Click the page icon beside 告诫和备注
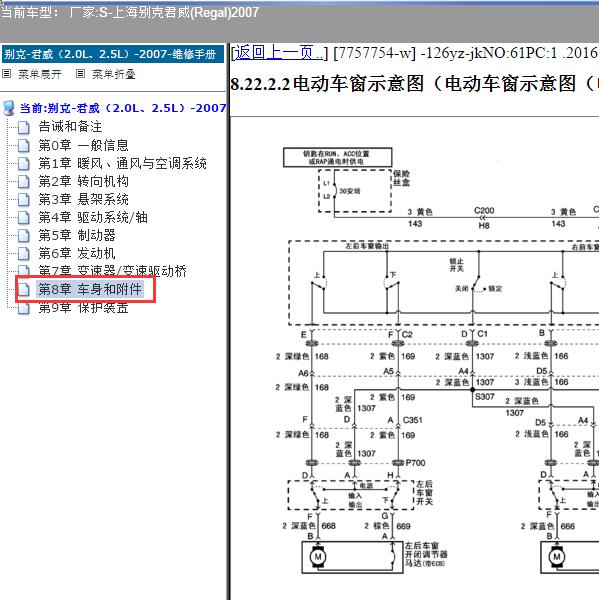Viewport: 599px width, 600px height. pos(24,127)
